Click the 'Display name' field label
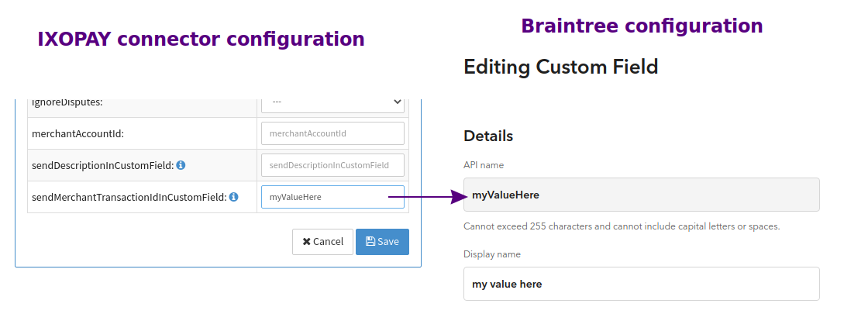 pyautogui.click(x=492, y=254)
